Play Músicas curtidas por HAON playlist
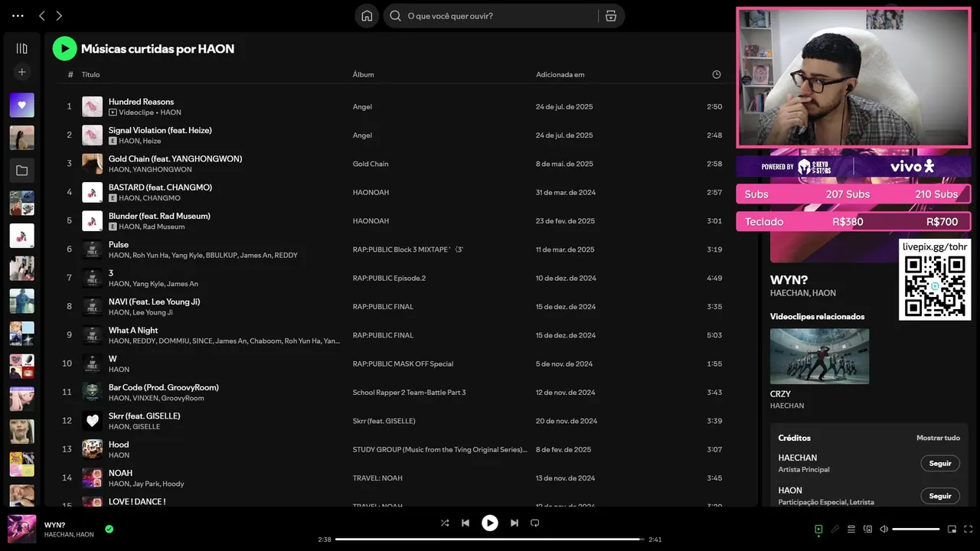 click(x=64, y=48)
